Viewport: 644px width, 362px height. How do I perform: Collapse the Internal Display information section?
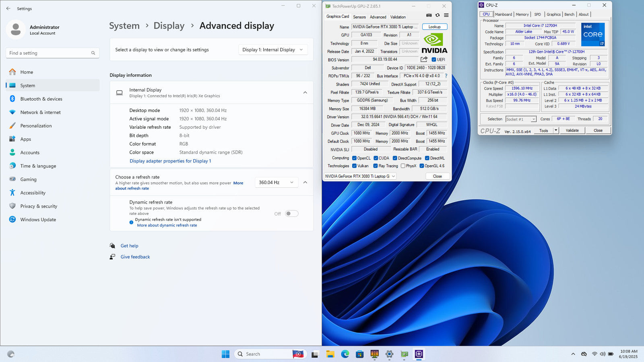[305, 93]
